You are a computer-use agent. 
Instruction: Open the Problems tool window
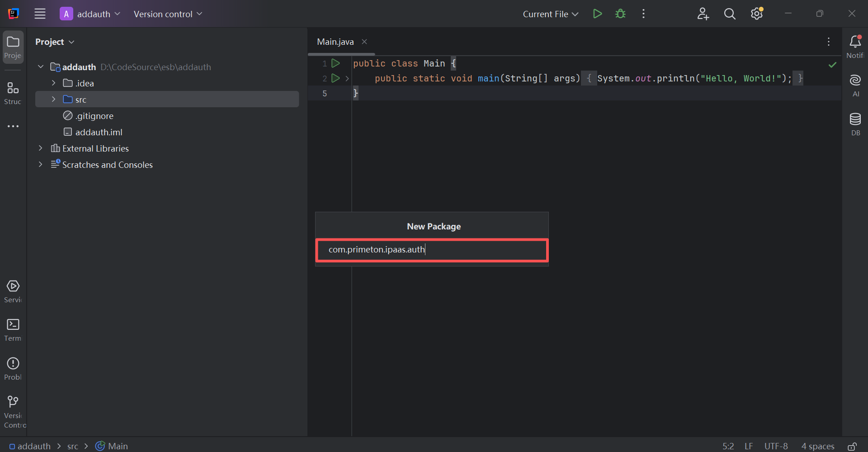pyautogui.click(x=13, y=368)
